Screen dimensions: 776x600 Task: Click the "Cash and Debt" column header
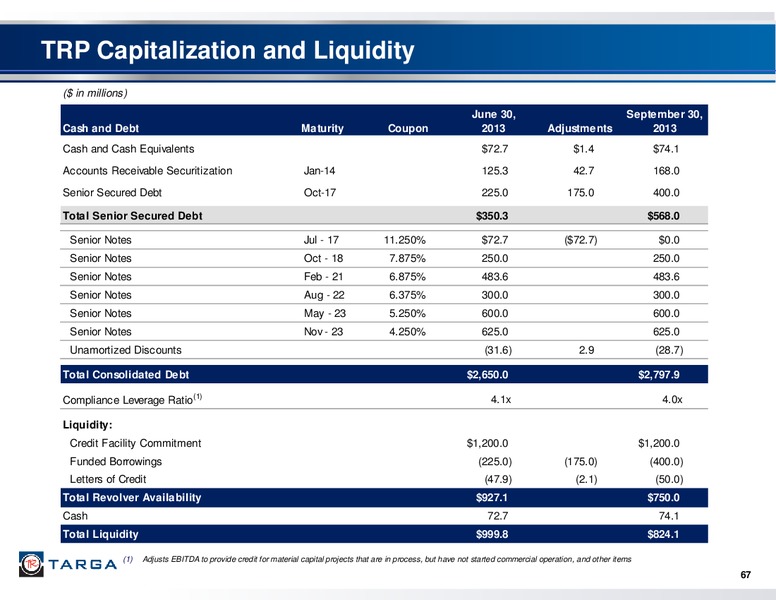click(x=100, y=128)
